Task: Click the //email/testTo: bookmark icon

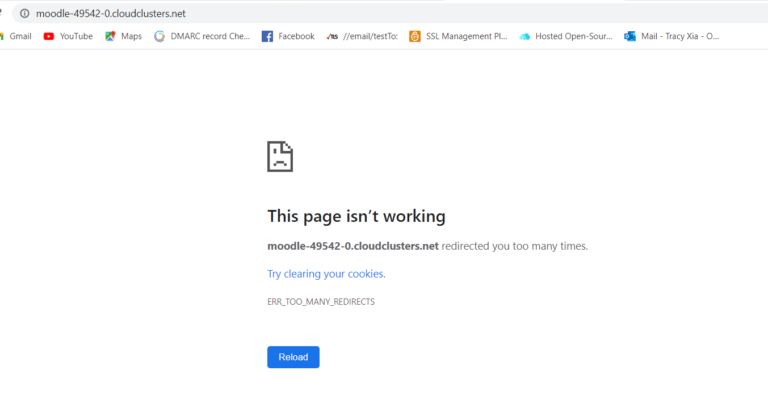Action: click(332, 36)
